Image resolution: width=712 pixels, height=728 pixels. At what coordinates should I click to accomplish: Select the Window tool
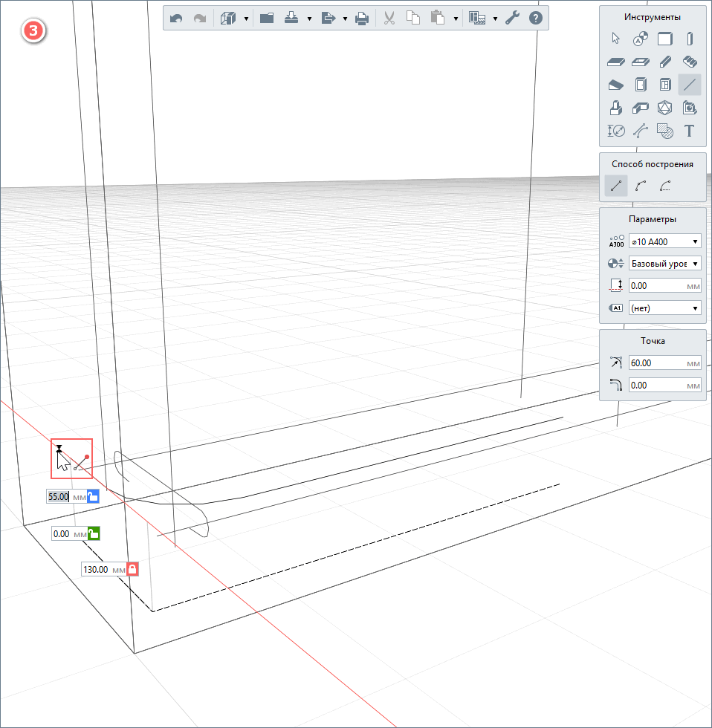tap(665, 85)
